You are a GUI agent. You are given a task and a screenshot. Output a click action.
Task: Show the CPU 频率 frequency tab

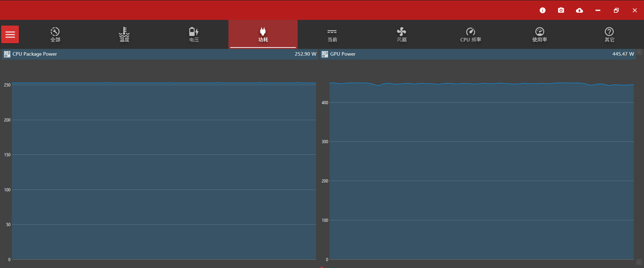[471, 35]
